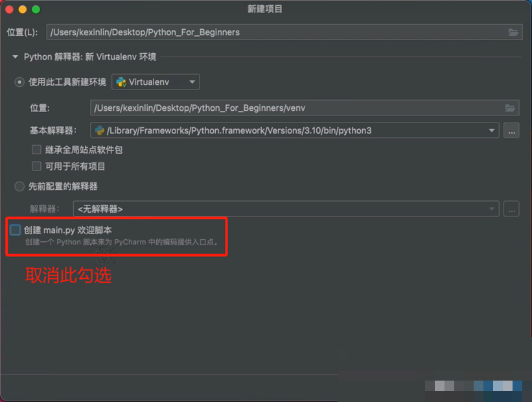Collapse Python 解释器 section triangle
The height and width of the screenshot is (402, 532).
tap(15, 56)
